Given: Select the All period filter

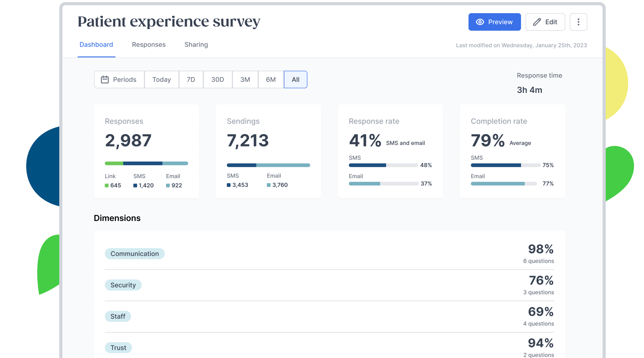Looking at the screenshot, I should (x=295, y=80).
